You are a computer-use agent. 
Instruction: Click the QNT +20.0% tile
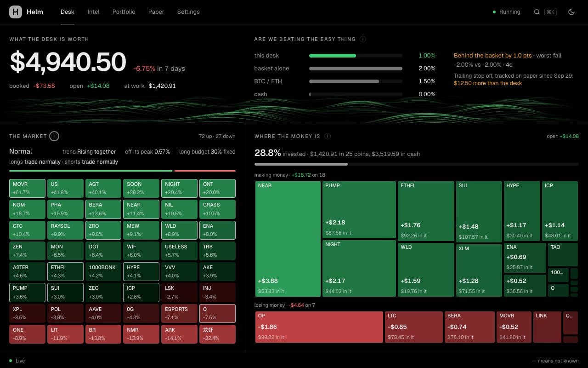click(x=217, y=188)
